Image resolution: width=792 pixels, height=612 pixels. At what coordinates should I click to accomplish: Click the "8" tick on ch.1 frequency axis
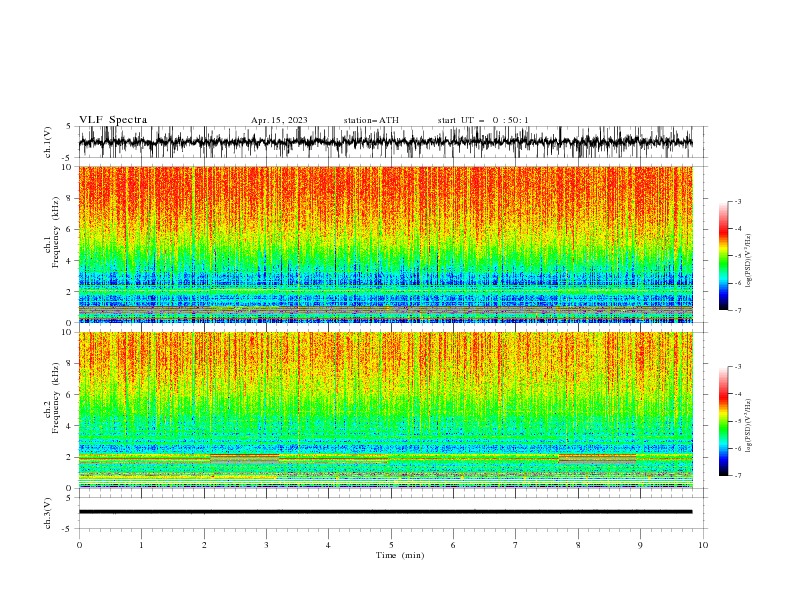71,198
